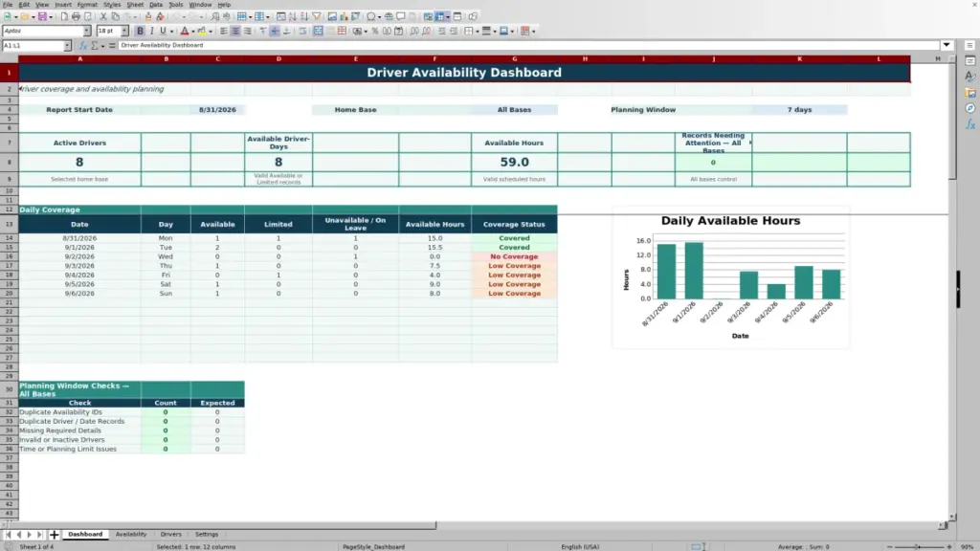The width and height of the screenshot is (980, 551).
Task: Expand Name Box dropdown arrow
Action: tap(67, 46)
